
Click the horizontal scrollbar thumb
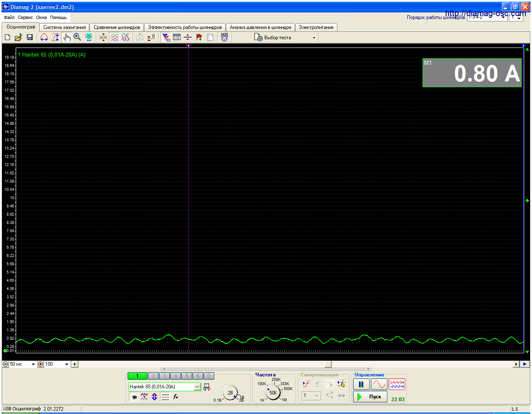click(328, 364)
